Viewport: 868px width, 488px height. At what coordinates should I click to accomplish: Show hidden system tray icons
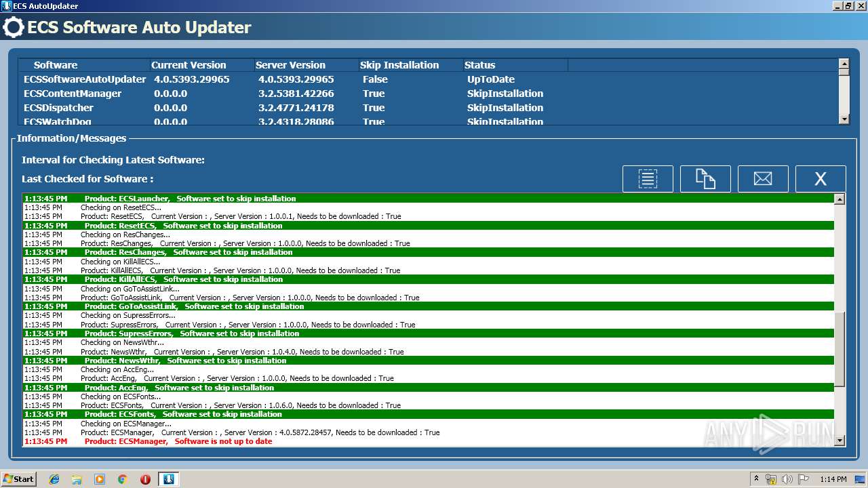[x=756, y=479]
